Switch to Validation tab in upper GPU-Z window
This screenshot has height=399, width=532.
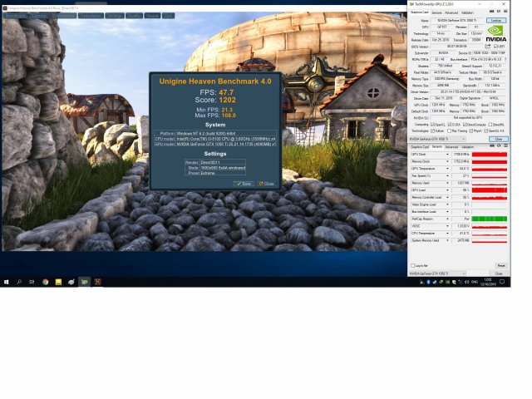tap(468, 12)
